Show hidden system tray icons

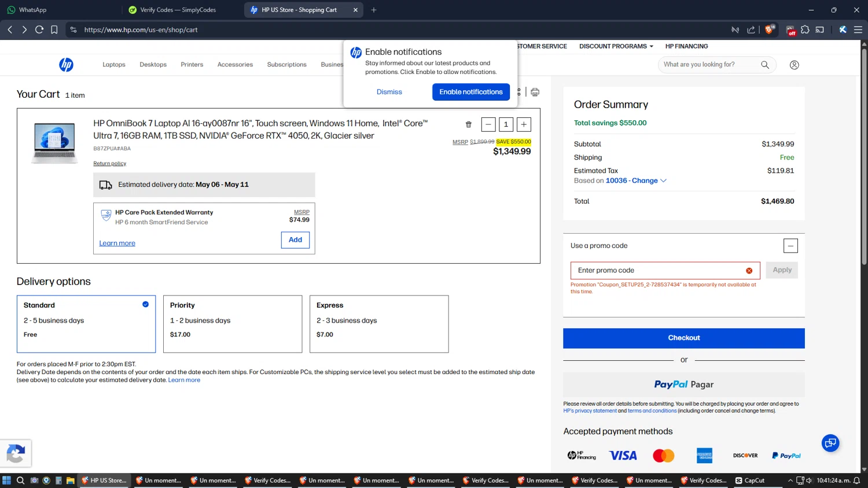click(x=790, y=480)
